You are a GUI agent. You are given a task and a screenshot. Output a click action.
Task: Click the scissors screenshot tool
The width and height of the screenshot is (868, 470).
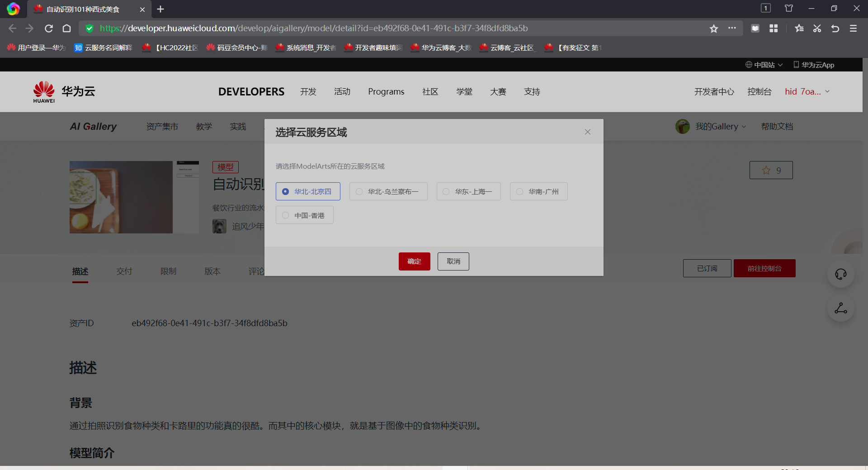pos(817,28)
